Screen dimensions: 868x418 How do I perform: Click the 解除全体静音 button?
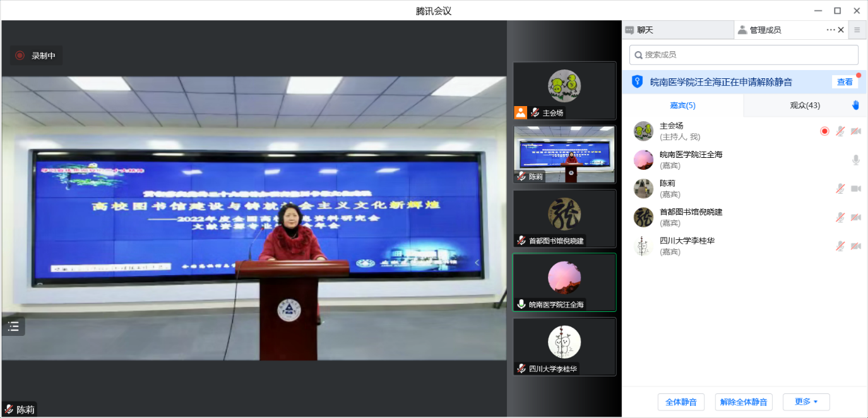point(744,402)
